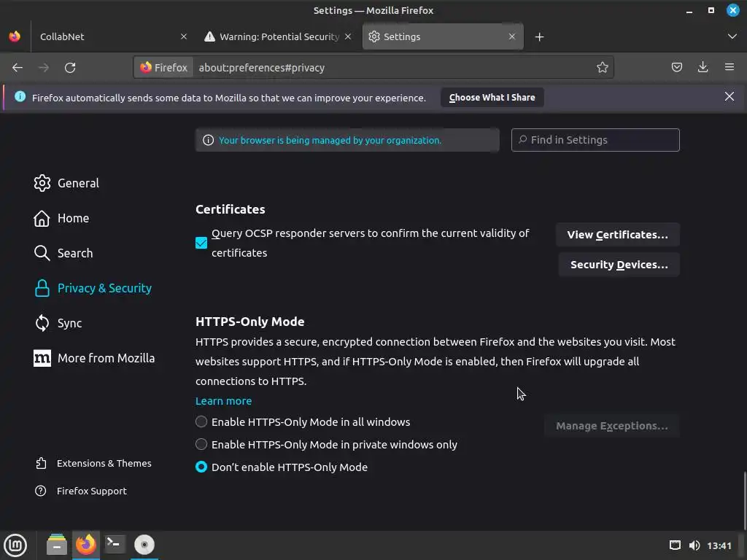The height and width of the screenshot is (560, 747).
Task: Click the info icon in managed-by-organization notice
Action: [208, 140]
